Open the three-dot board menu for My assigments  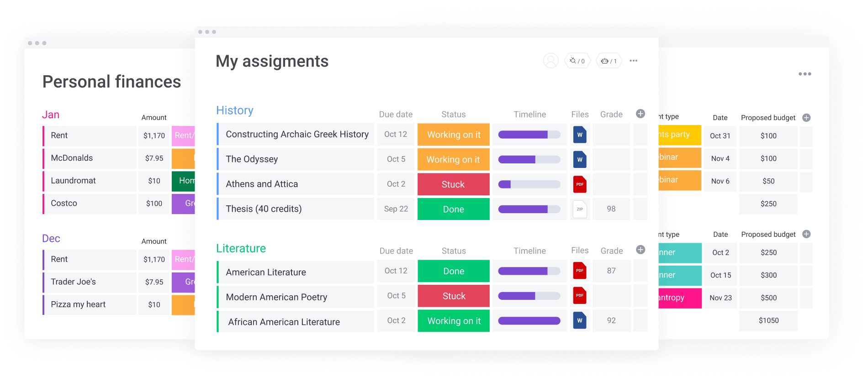(634, 61)
